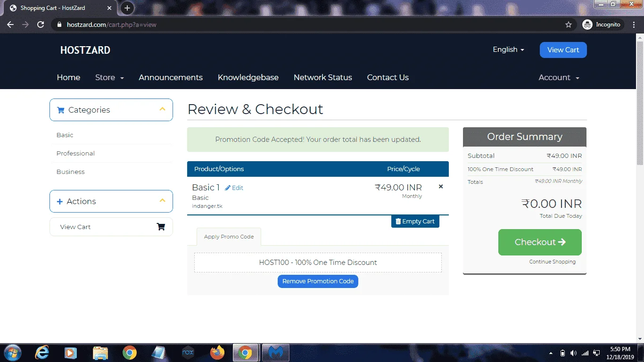Click the browser back arrow
The height and width of the screenshot is (362, 644).
[x=10, y=25]
